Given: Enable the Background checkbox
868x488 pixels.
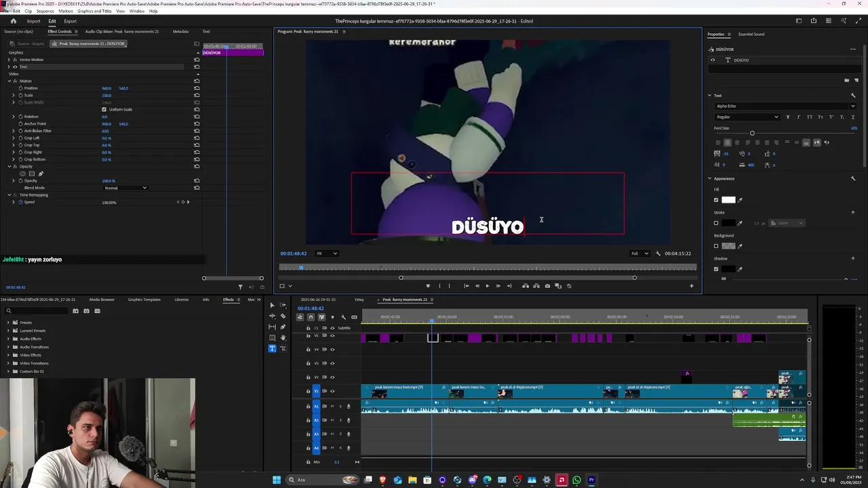Looking at the screenshot, I should point(716,246).
